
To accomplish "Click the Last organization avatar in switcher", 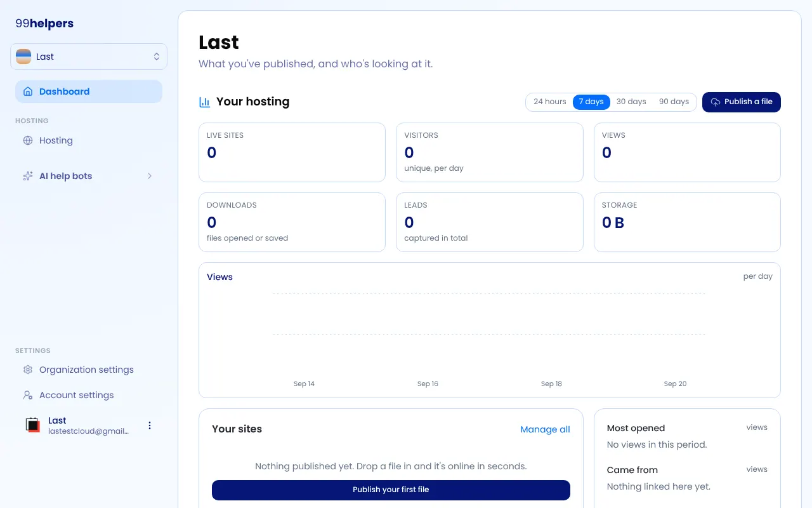I will pos(23,57).
